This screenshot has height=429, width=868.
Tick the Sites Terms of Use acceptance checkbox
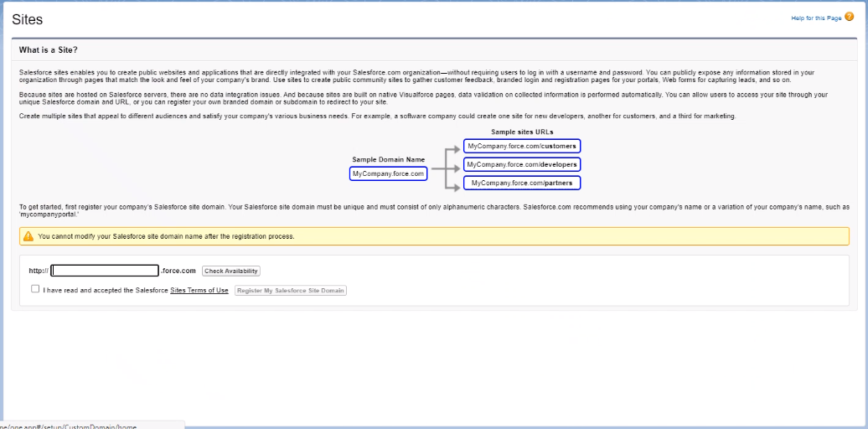pos(35,289)
